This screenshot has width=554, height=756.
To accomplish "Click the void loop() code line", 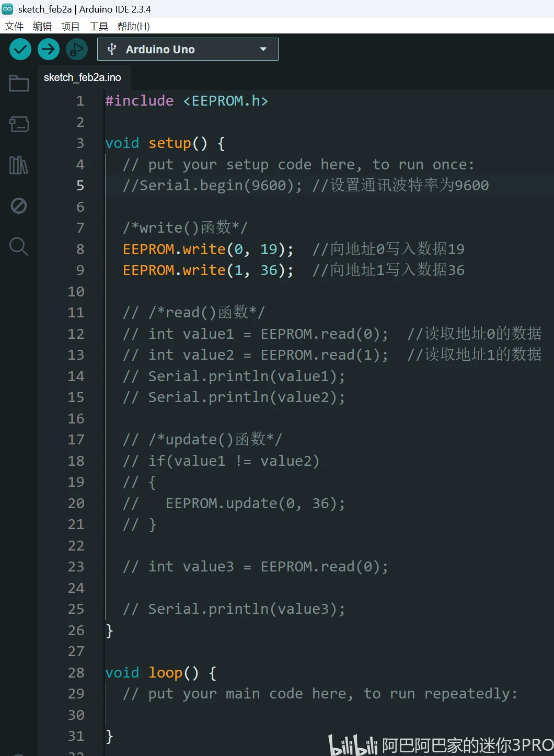I will [160, 672].
